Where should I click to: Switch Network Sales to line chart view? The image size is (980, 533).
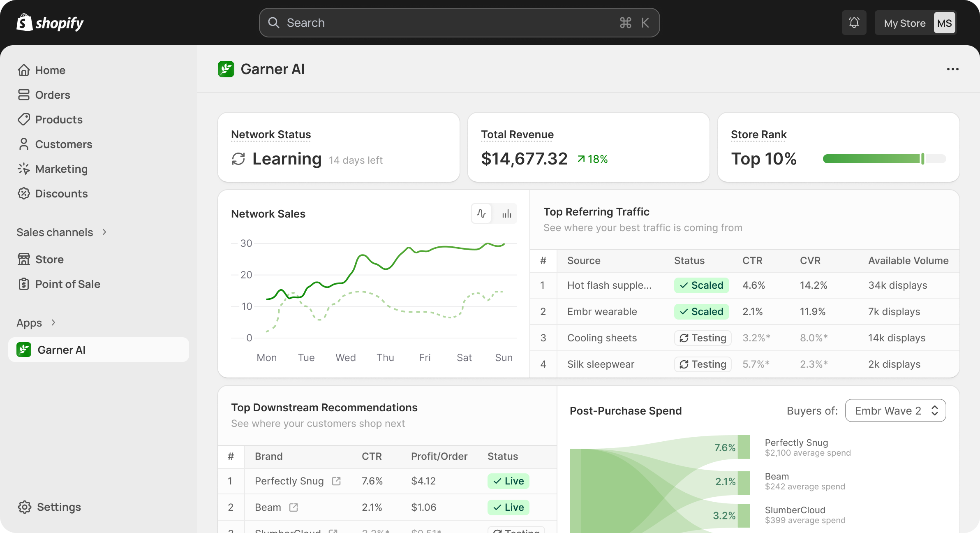(x=481, y=213)
